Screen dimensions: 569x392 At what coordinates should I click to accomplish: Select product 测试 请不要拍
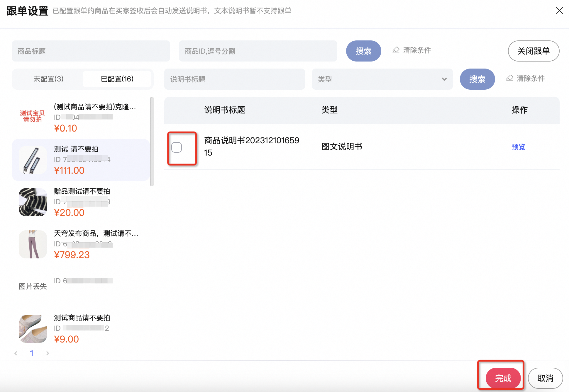81,160
